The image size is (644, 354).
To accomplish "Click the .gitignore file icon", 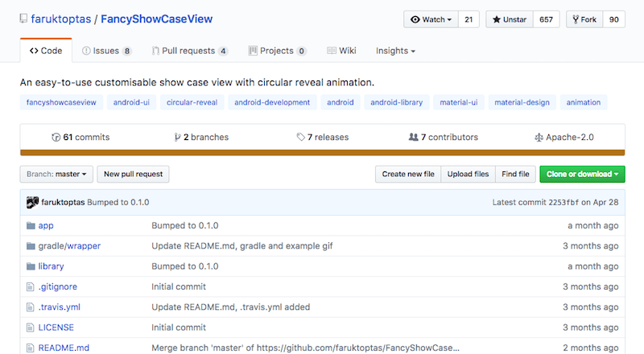I will tap(30, 286).
